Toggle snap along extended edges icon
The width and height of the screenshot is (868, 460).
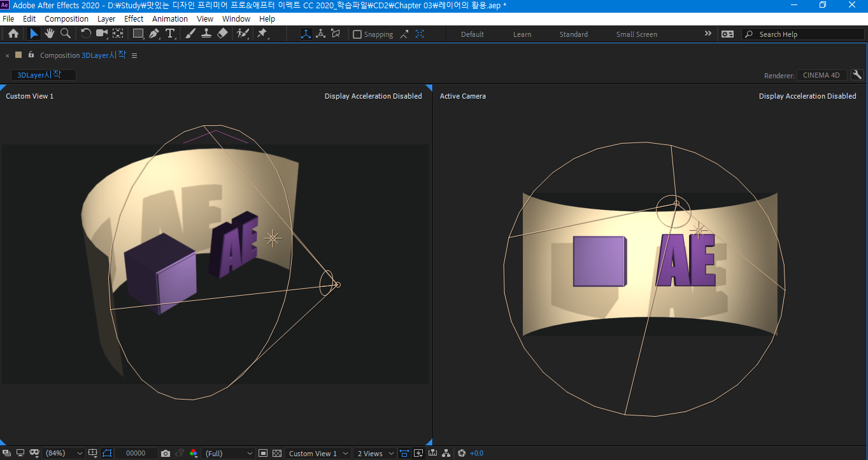pos(404,34)
